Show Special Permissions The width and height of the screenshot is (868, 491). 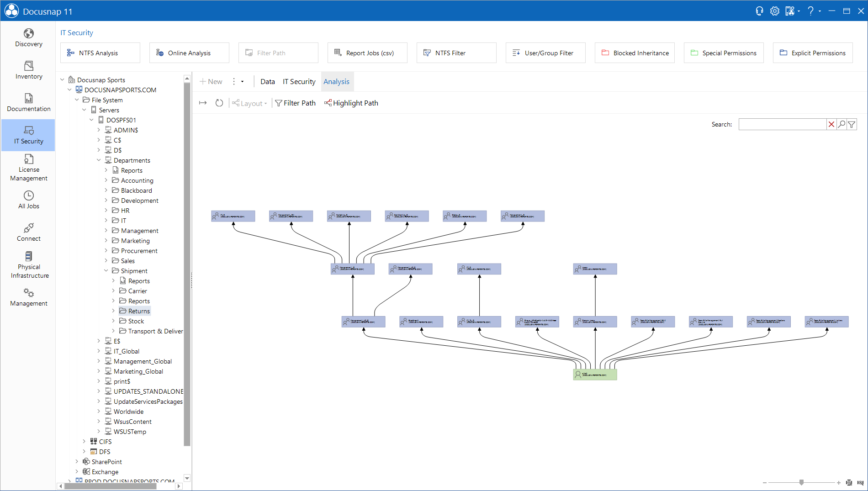[724, 53]
